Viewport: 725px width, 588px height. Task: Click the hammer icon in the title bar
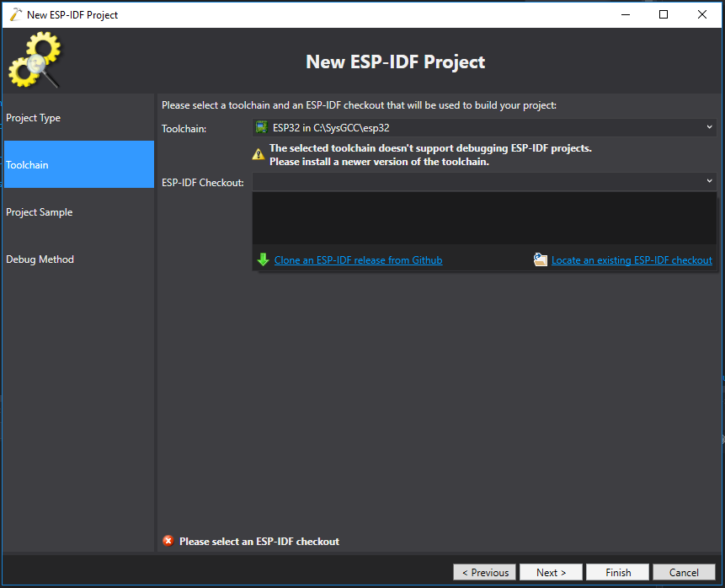click(x=16, y=14)
